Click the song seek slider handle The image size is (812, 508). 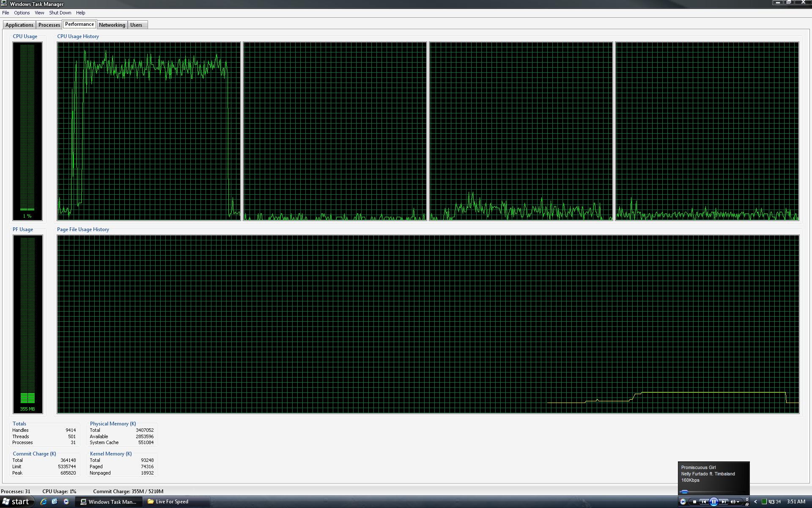[685, 491]
